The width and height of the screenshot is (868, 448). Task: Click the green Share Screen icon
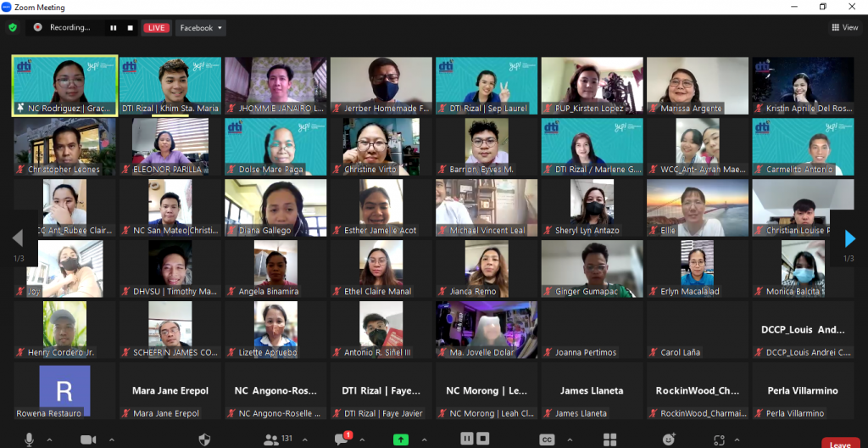[401, 440]
